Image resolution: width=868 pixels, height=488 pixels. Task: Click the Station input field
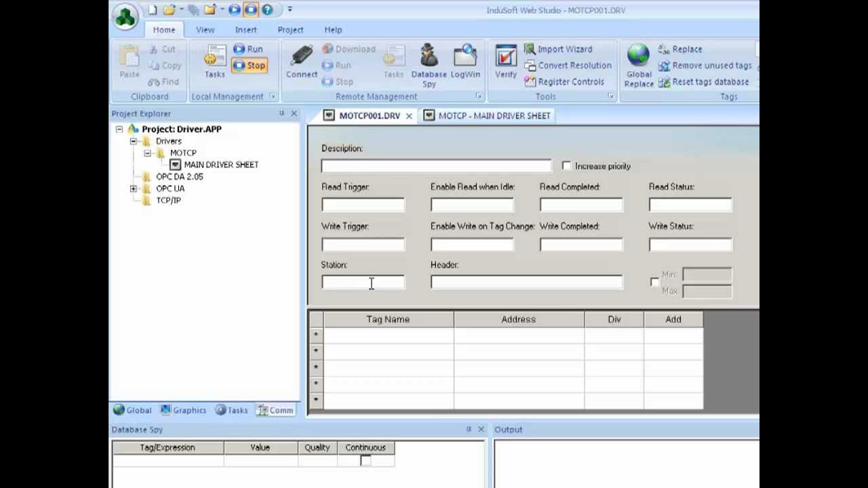(363, 282)
